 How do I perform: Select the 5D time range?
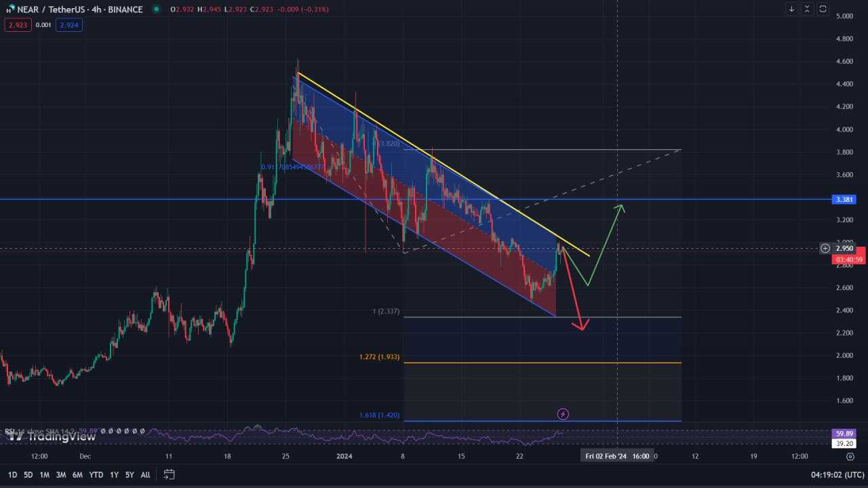tap(28, 474)
